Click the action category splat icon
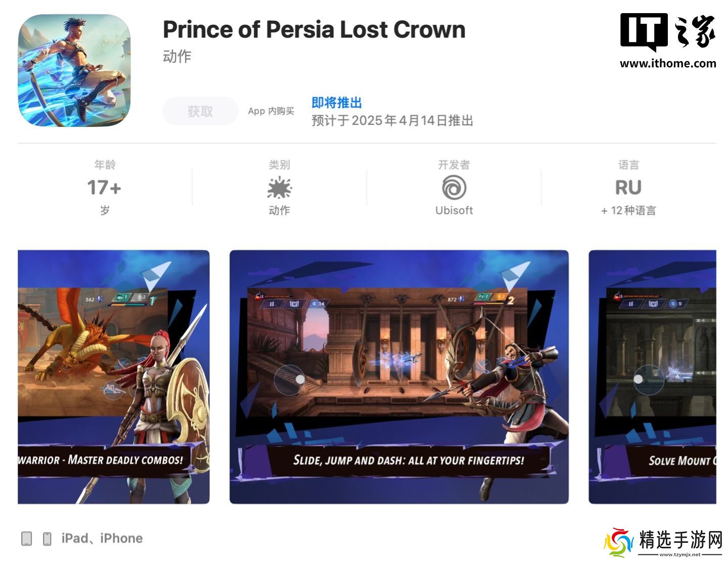Screen dimensions: 728x561 point(279,188)
